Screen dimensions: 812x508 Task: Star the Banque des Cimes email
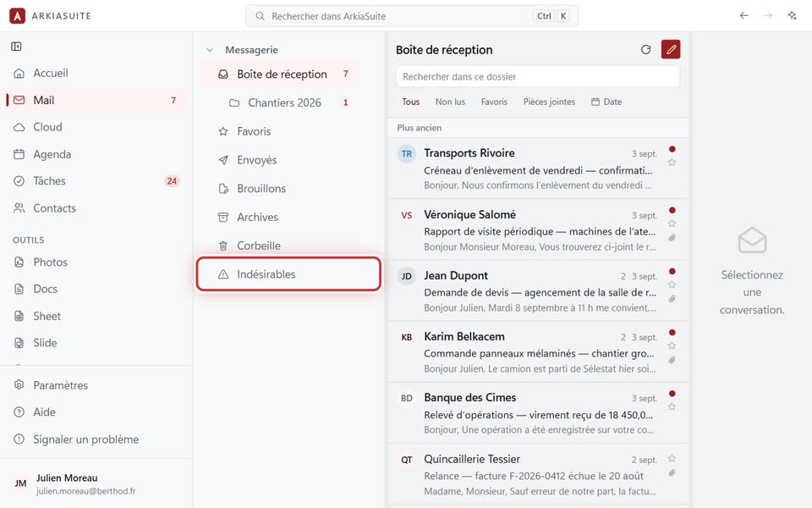(x=672, y=407)
